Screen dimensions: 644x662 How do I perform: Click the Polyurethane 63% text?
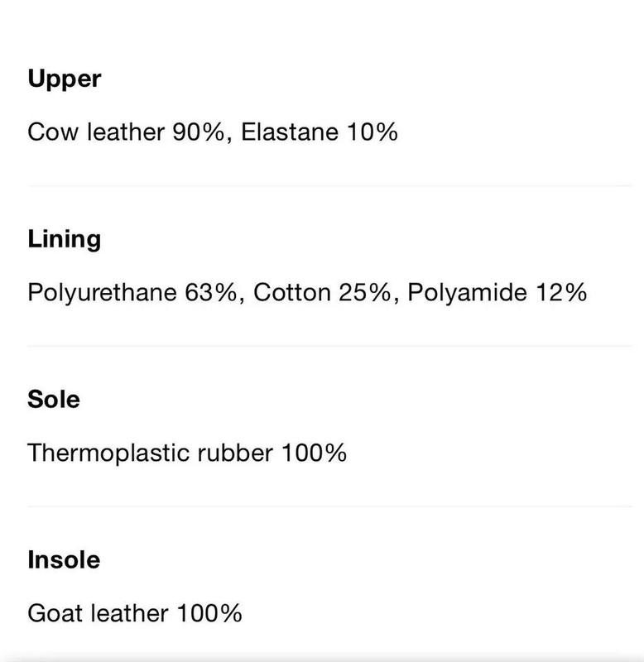[132, 293]
